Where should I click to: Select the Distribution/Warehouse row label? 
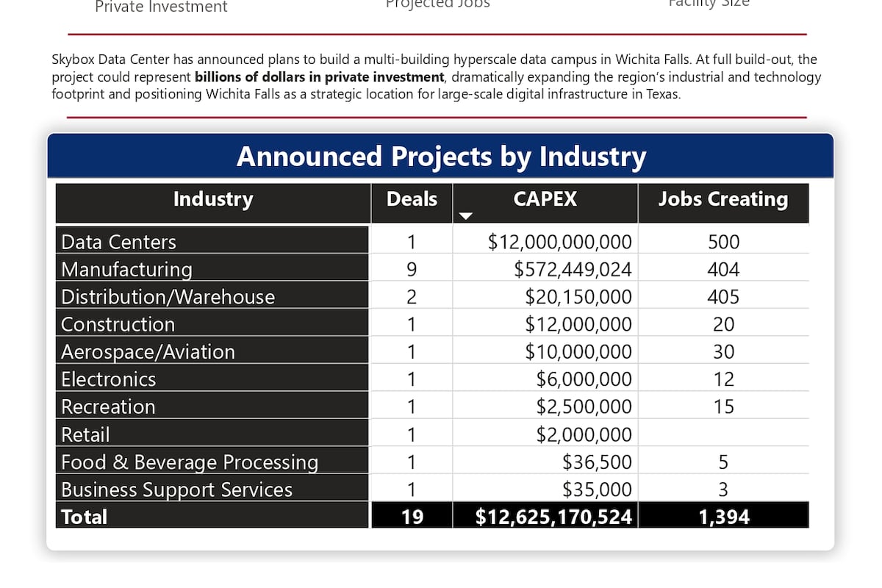point(168,297)
